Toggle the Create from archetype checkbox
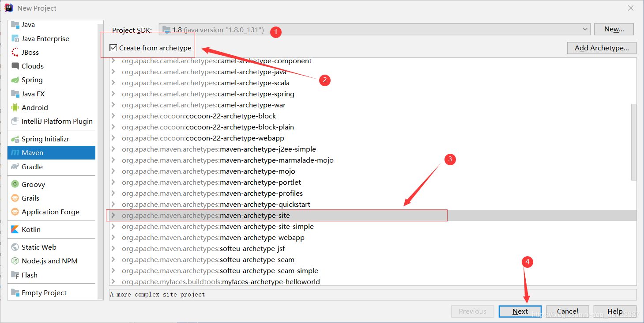 113,48
